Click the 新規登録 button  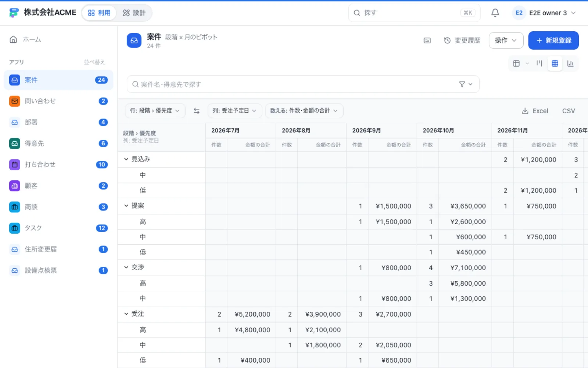click(553, 40)
